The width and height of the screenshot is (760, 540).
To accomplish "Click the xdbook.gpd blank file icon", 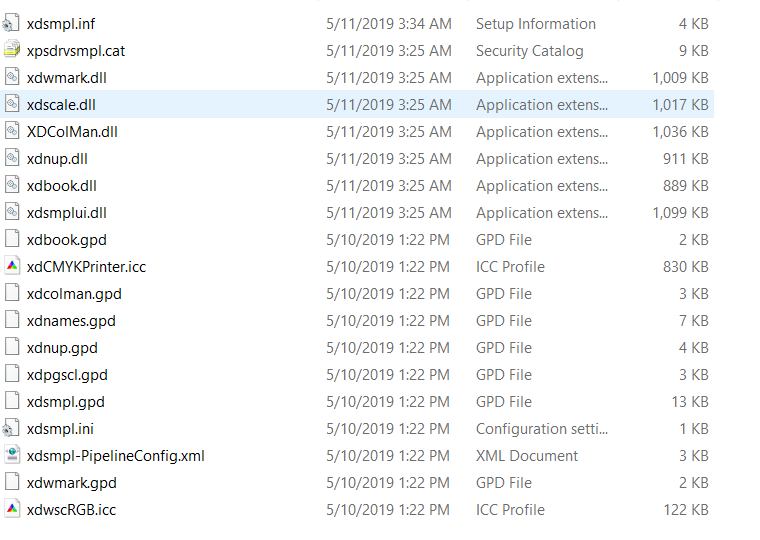I will coord(12,239).
